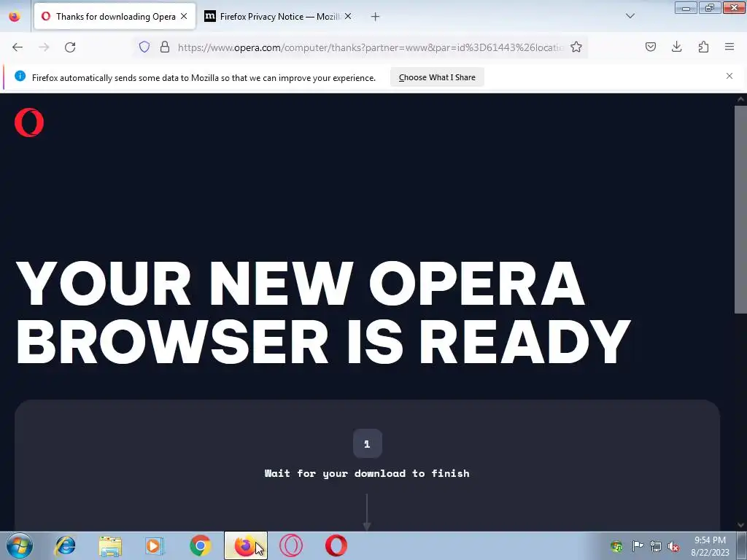
Task: Switch to Firefox Privacy Notice tab
Action: click(x=279, y=16)
